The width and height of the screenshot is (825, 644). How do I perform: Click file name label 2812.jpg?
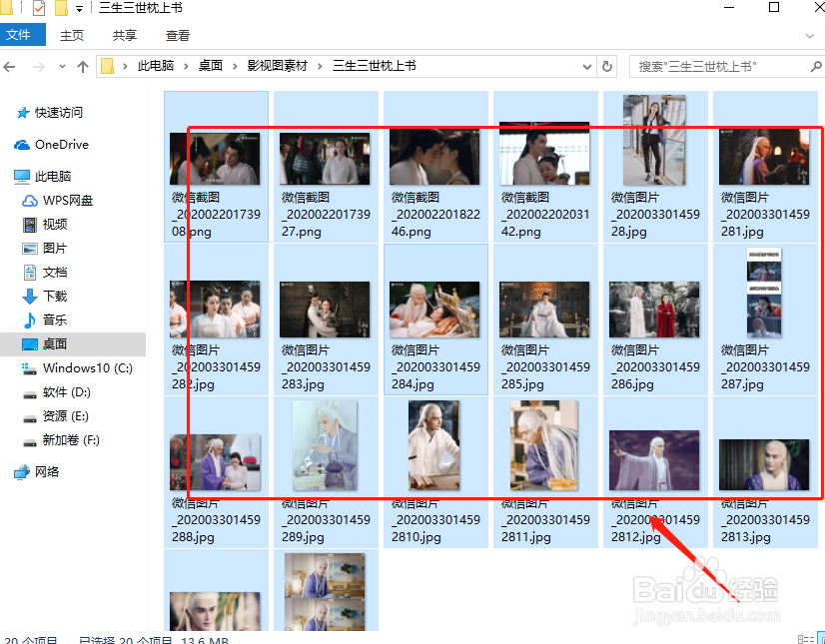click(x=635, y=537)
